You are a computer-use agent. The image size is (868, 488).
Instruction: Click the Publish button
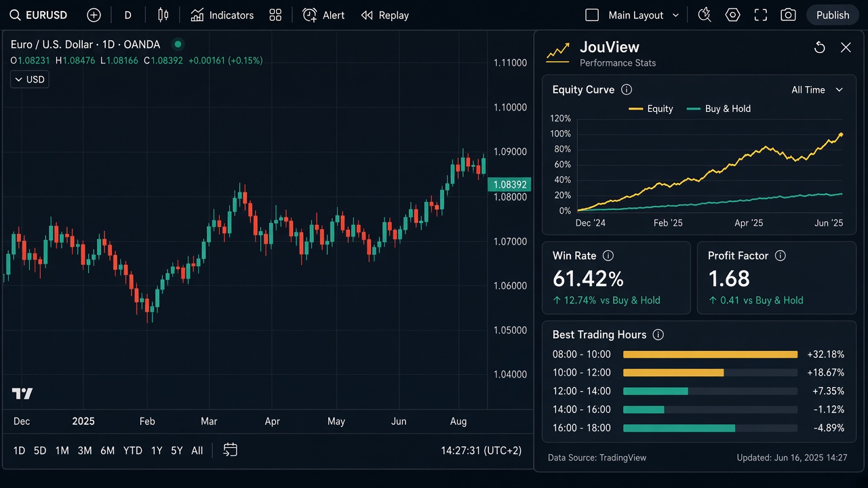click(833, 15)
